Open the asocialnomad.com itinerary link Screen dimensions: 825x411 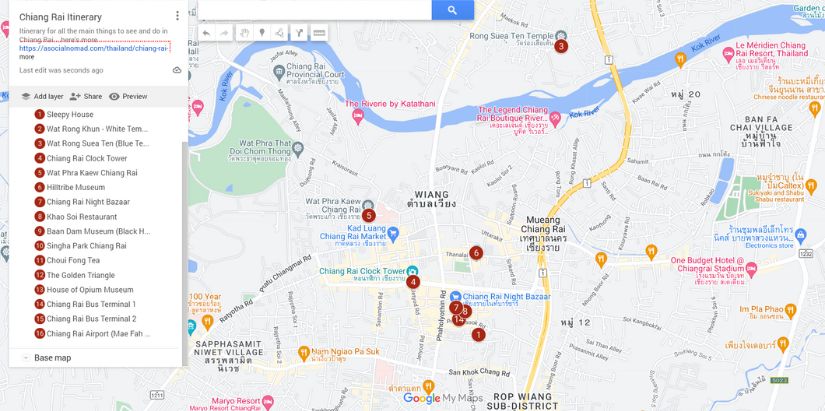click(95, 48)
